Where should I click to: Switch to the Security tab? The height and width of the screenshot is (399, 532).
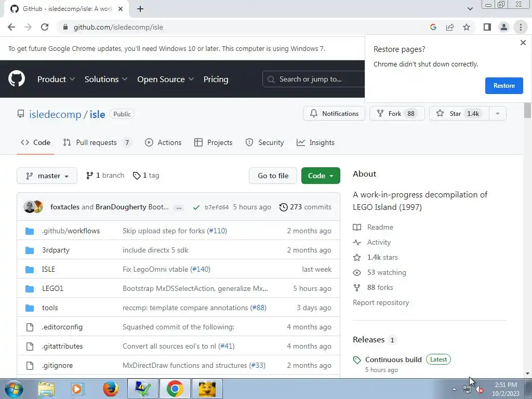pyautogui.click(x=264, y=142)
